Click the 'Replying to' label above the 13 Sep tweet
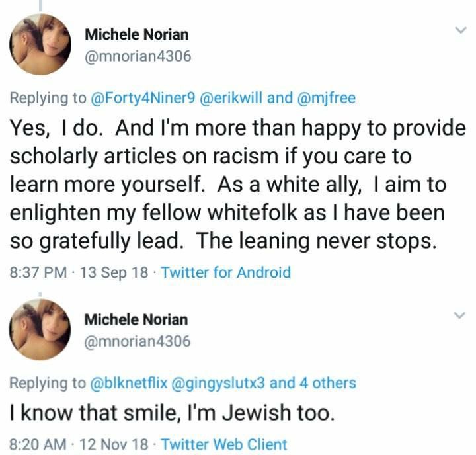The width and height of the screenshot is (476, 455). tap(48, 99)
